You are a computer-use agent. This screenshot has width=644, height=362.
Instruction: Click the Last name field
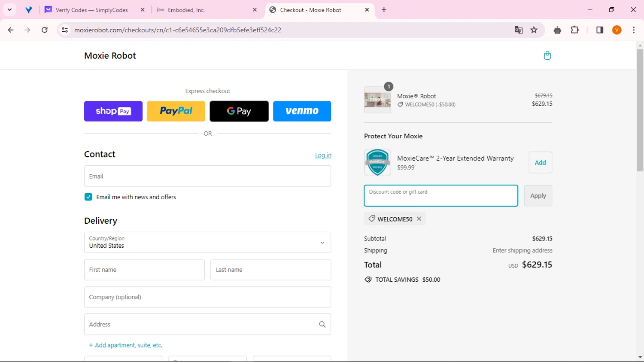click(x=271, y=270)
